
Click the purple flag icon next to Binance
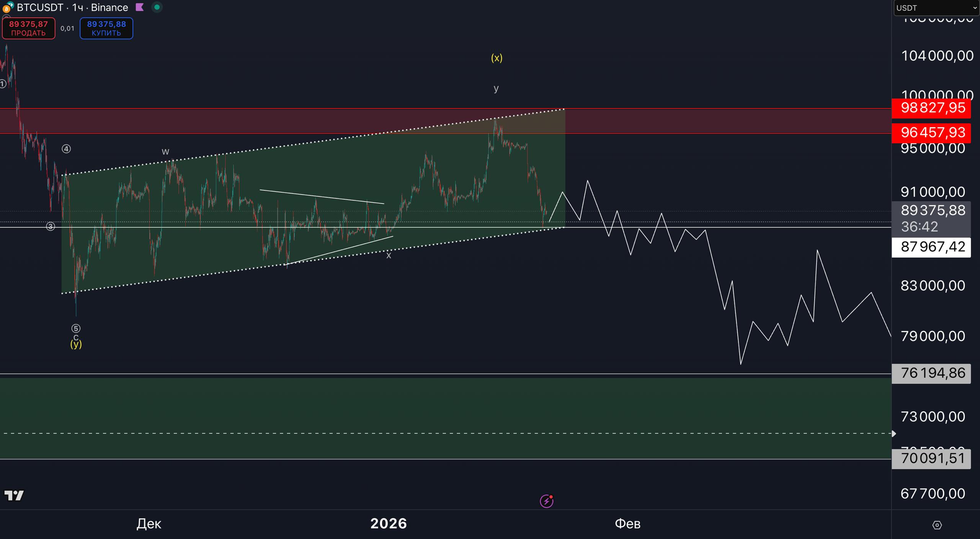click(140, 7)
